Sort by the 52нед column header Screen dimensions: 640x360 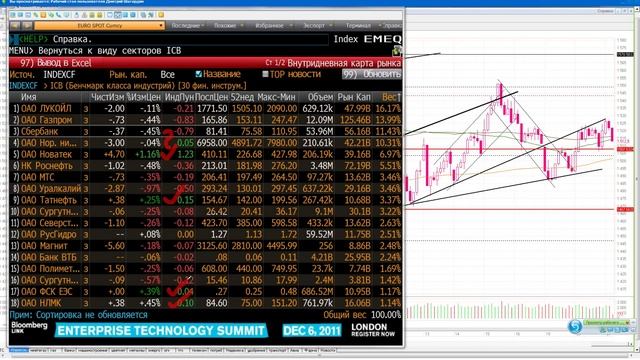pos(242,97)
